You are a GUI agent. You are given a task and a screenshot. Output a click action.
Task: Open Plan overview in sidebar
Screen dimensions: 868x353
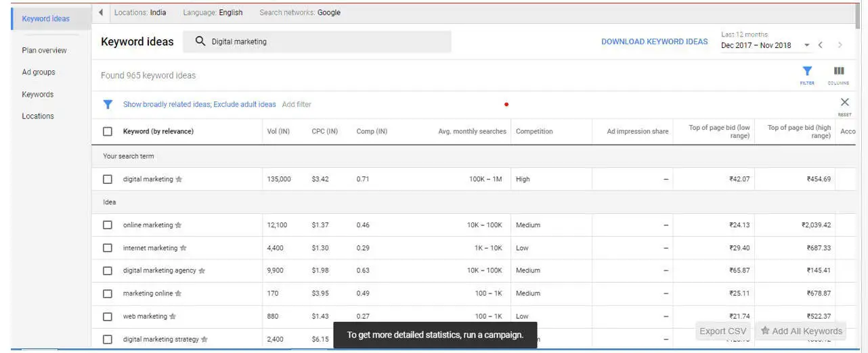44,51
